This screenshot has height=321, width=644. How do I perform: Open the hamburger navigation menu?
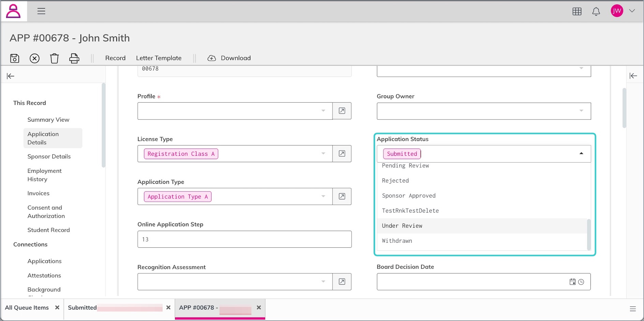[x=41, y=11]
